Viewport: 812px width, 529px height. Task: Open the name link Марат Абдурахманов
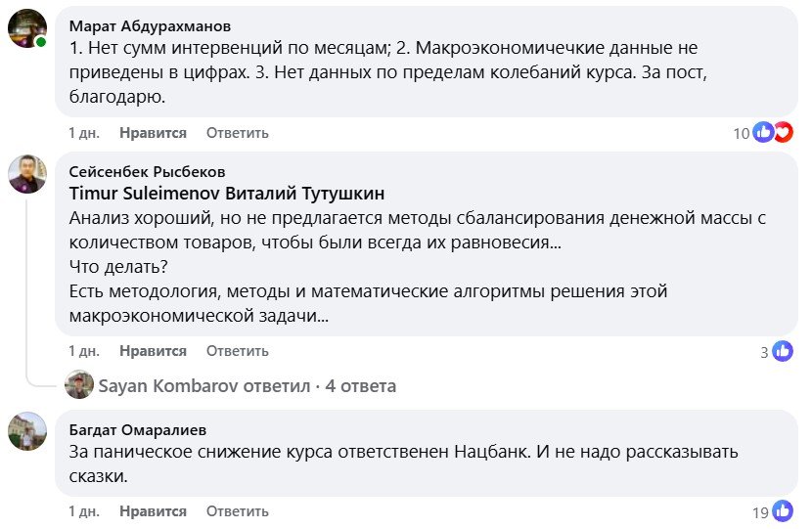(x=151, y=25)
